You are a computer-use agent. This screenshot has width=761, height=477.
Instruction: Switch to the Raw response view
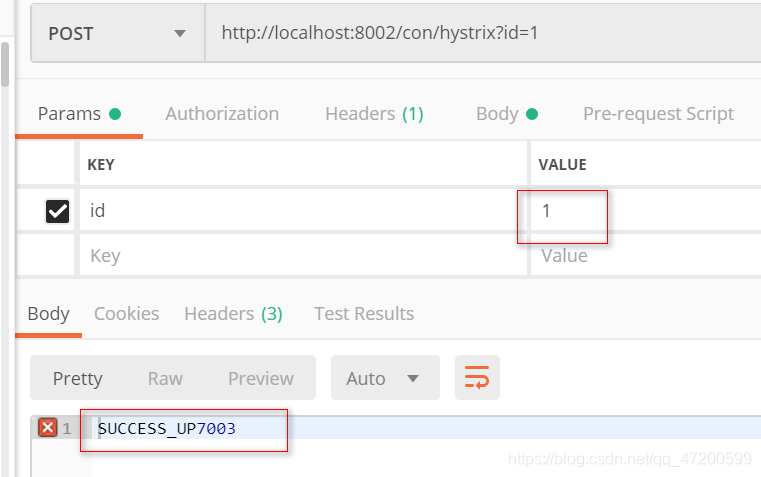pos(165,378)
